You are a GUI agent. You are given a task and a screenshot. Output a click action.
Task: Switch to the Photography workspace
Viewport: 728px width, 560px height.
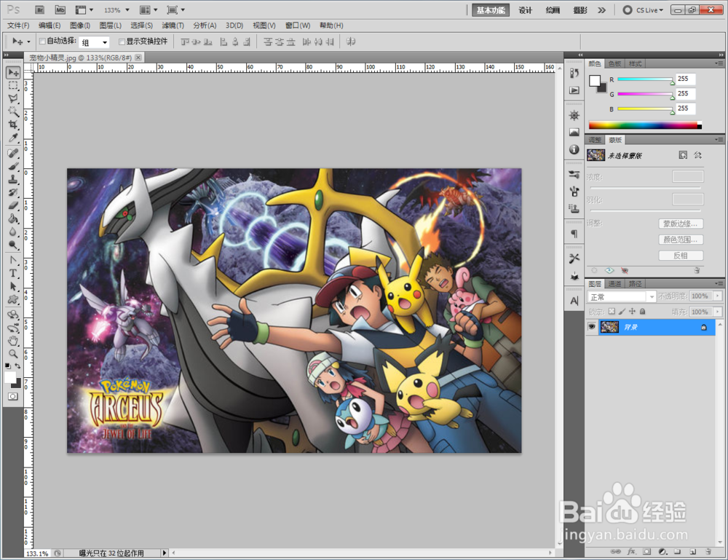tap(580, 10)
